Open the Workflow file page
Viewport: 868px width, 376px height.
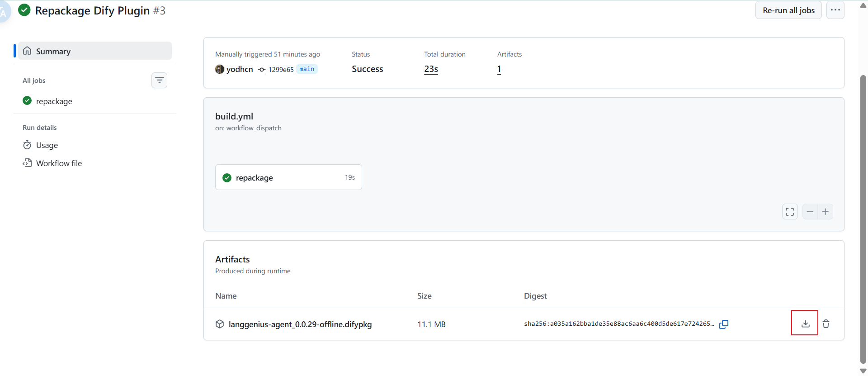coord(59,163)
